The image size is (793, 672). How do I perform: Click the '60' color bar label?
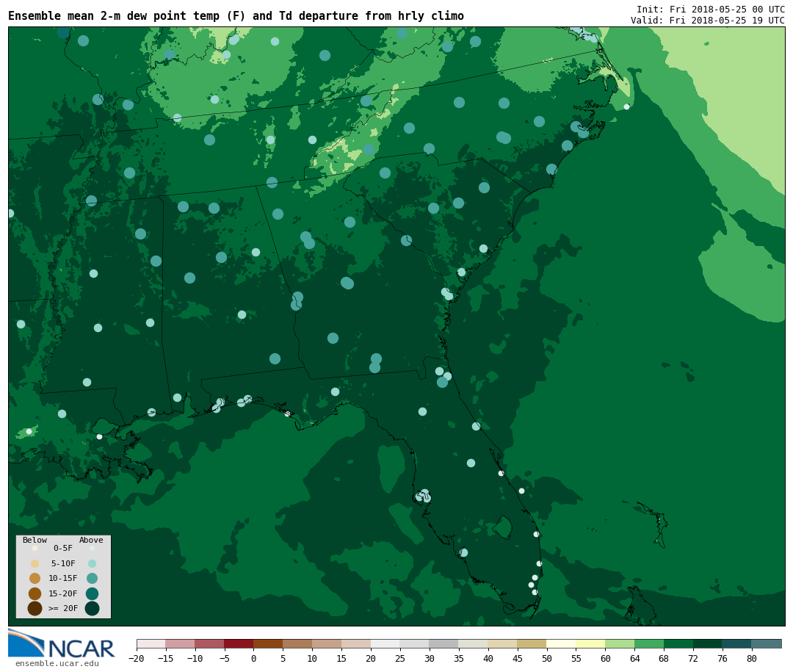coord(605,658)
